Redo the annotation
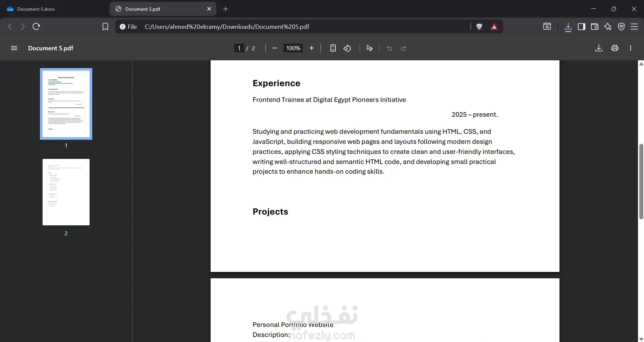Viewport: 644px width, 342px height. click(404, 48)
